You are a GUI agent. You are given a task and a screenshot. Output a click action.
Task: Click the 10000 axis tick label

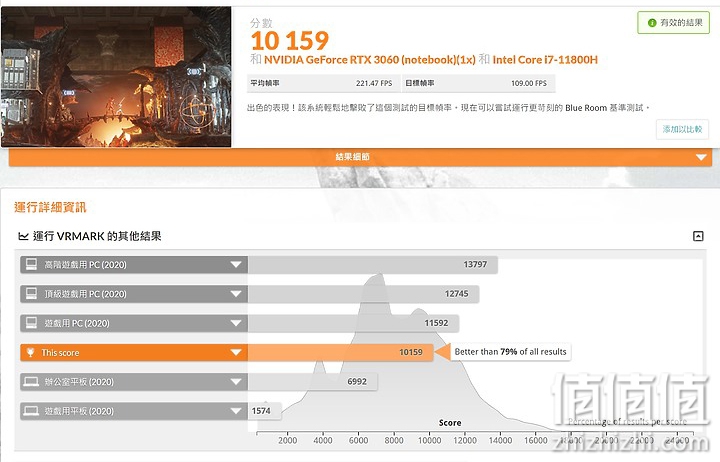pyautogui.click(x=429, y=440)
